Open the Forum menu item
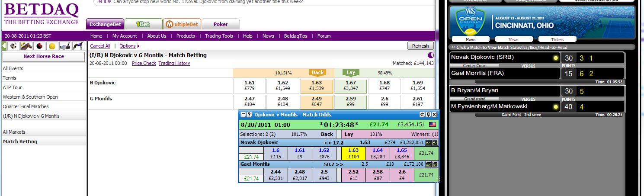The height and width of the screenshot is (196, 644). 324,36
